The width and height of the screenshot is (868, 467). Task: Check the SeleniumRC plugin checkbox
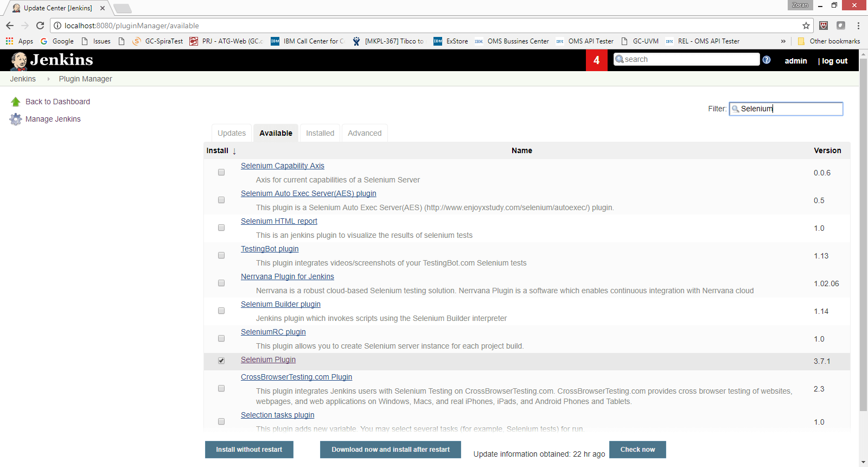coord(221,338)
